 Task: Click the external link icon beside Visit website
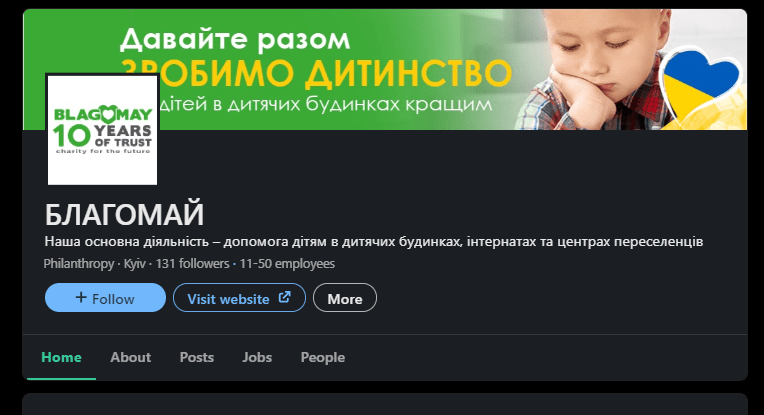coord(285,297)
